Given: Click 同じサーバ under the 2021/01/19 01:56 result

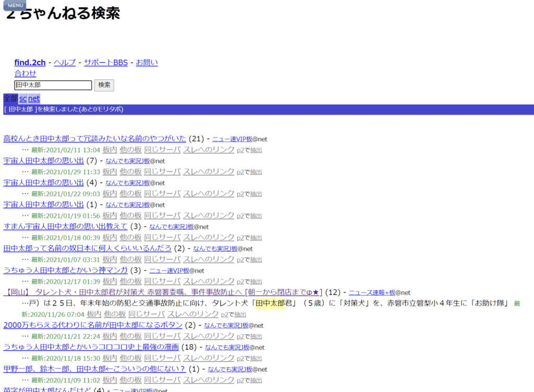Looking at the screenshot, I should [x=163, y=215].
